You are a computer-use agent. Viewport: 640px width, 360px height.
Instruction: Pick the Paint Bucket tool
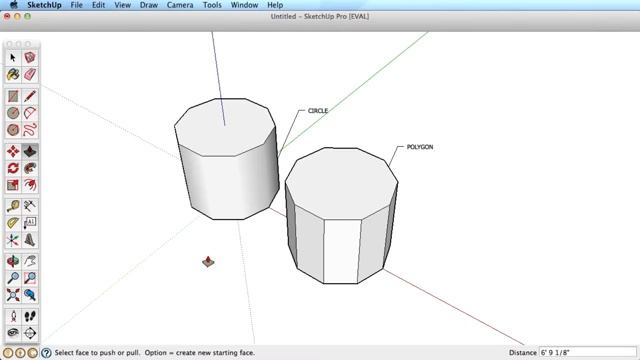pyautogui.click(x=13, y=74)
